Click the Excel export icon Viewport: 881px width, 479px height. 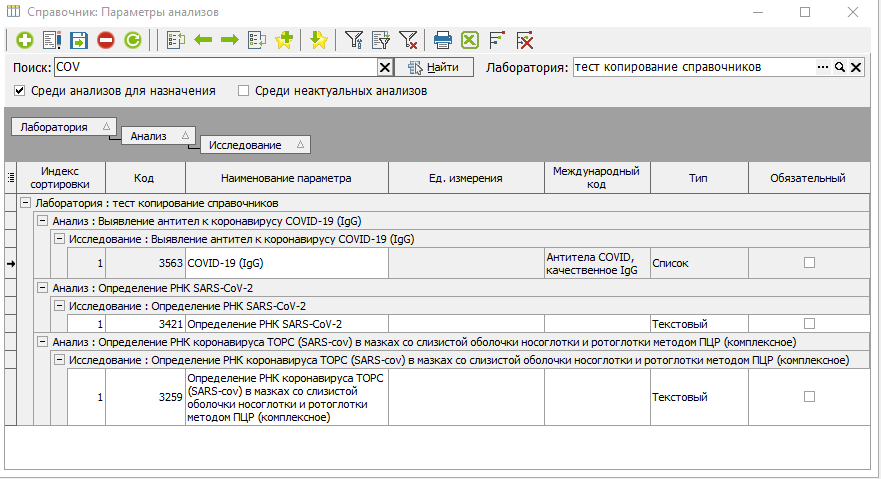point(470,41)
